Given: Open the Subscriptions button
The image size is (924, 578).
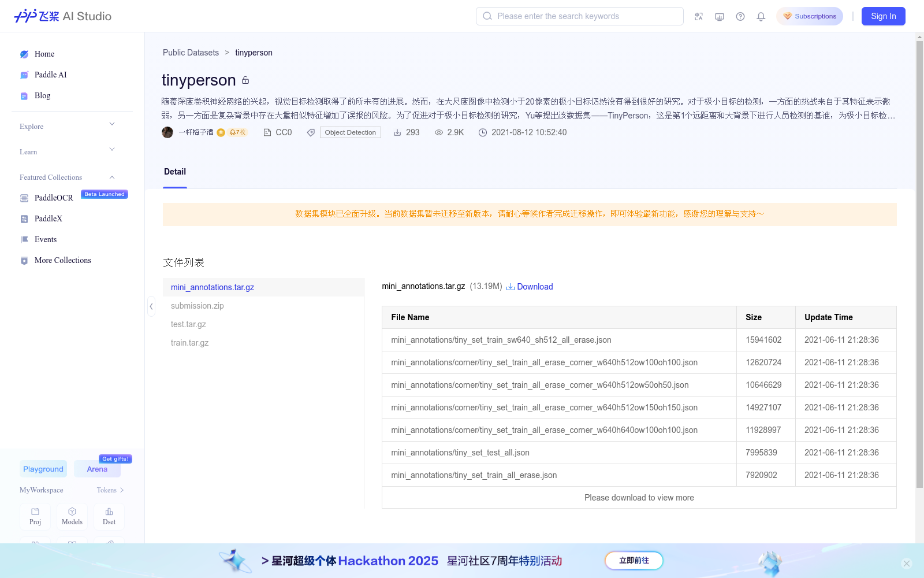Looking at the screenshot, I should coord(810,16).
